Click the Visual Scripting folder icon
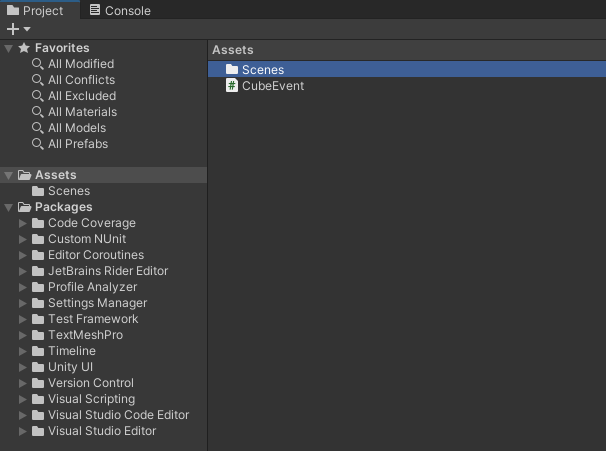 tap(38, 399)
